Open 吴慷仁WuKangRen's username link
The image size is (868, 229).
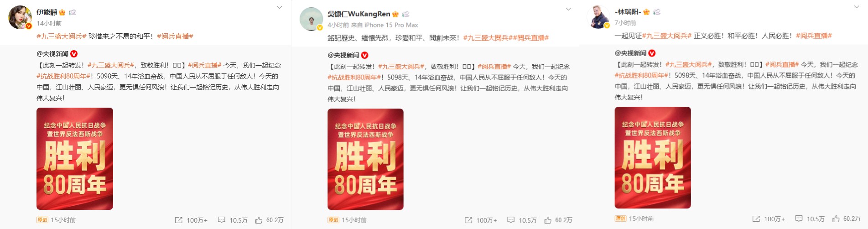pos(359,14)
